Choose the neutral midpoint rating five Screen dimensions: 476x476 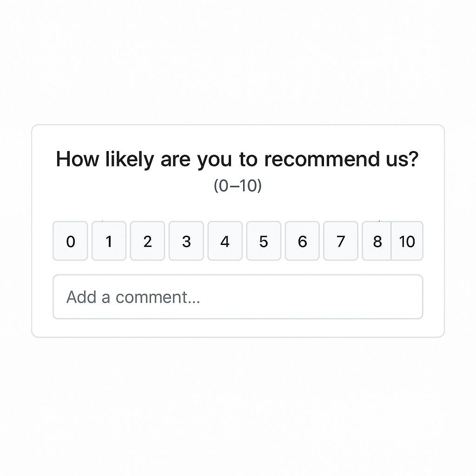click(x=264, y=241)
